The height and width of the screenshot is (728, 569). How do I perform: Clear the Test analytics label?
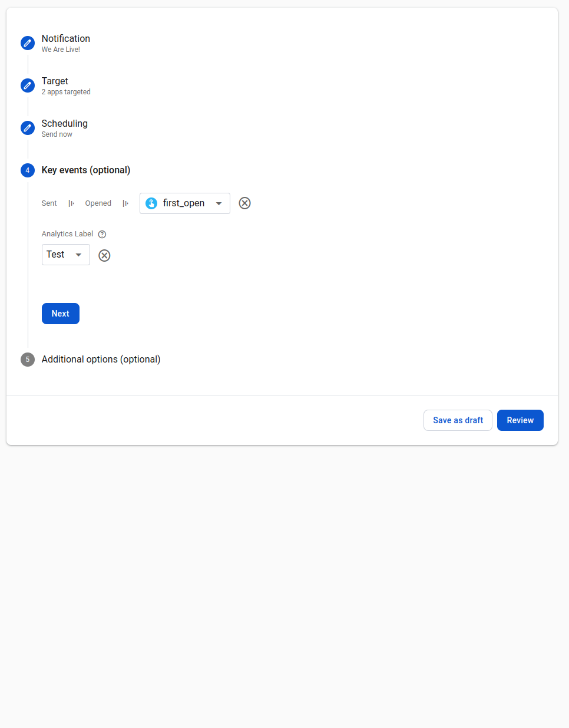104,255
